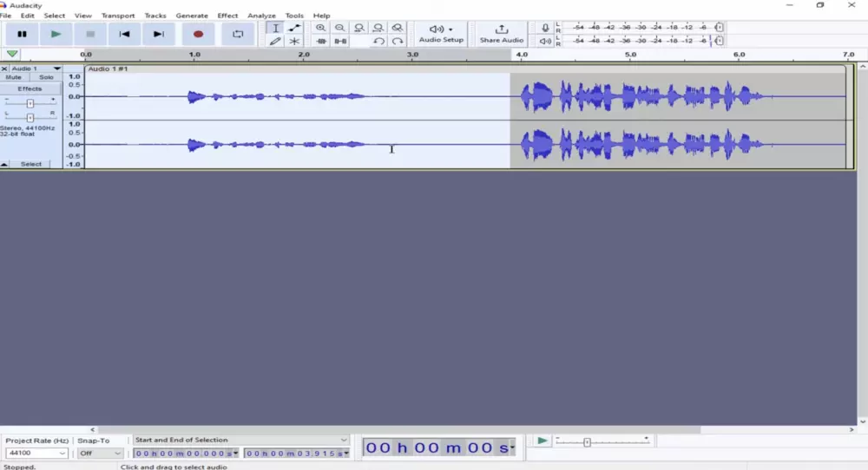Open the Effect menu
Image resolution: width=868 pixels, height=470 pixels.
tap(227, 16)
